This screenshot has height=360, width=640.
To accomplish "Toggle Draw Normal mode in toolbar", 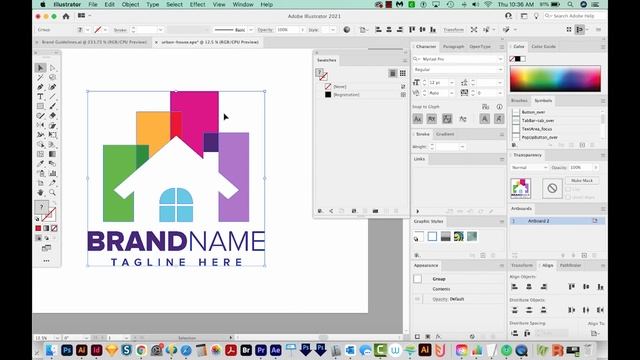I will 38,238.
